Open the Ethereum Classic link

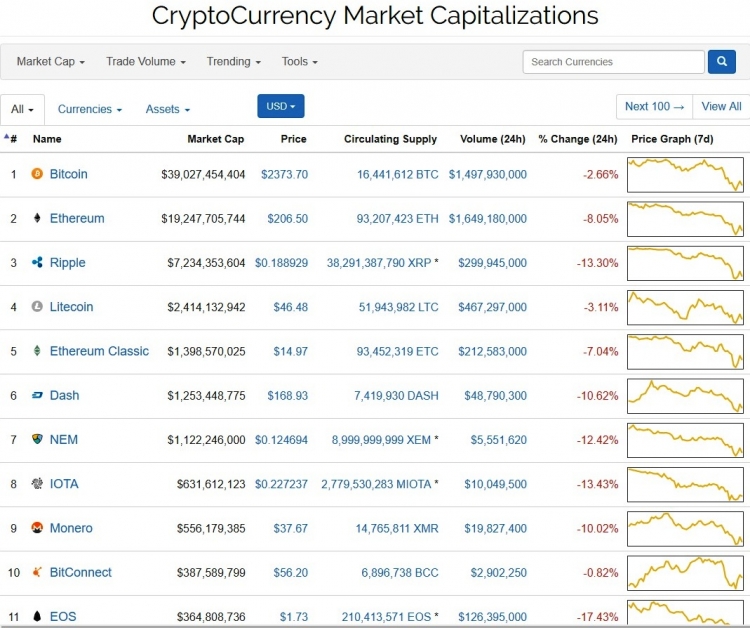(x=99, y=351)
